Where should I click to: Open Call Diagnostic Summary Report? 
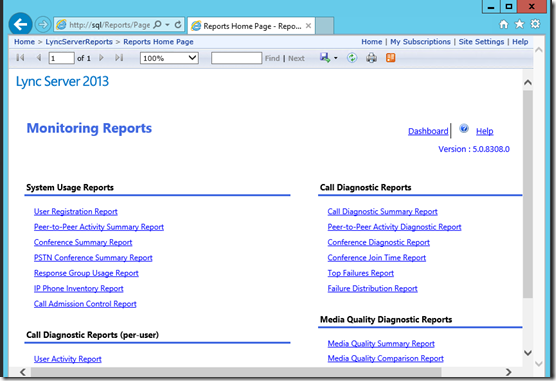383,212
